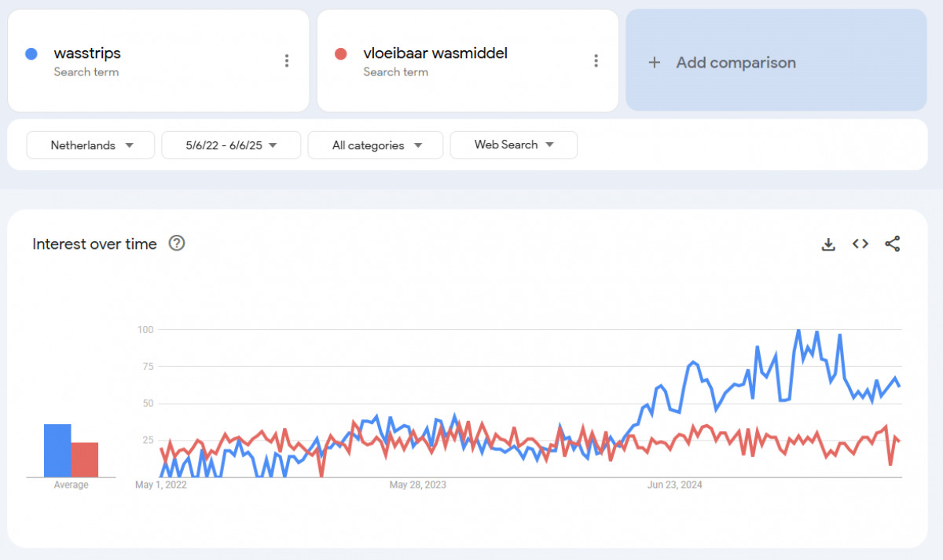Expand the Netherlands region dropdown
Viewport: 943px width, 560px height.
click(90, 145)
